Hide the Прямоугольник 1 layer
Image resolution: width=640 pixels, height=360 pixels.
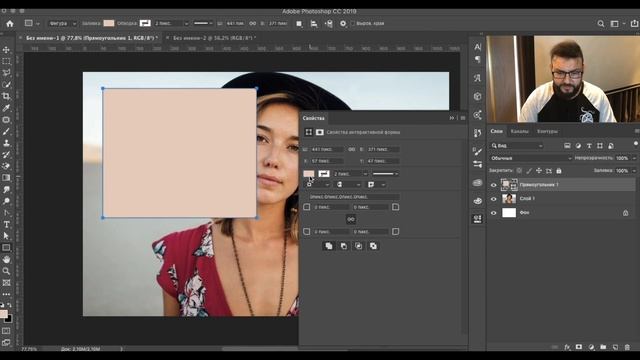493,185
